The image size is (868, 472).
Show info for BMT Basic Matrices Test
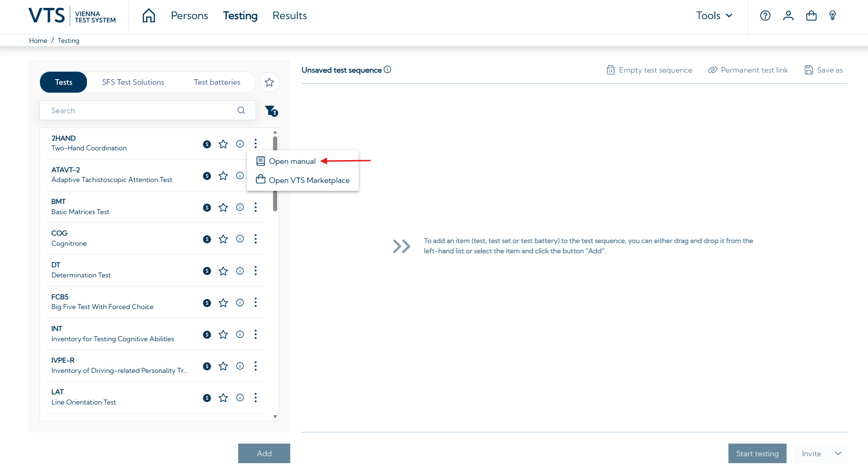[240, 207]
